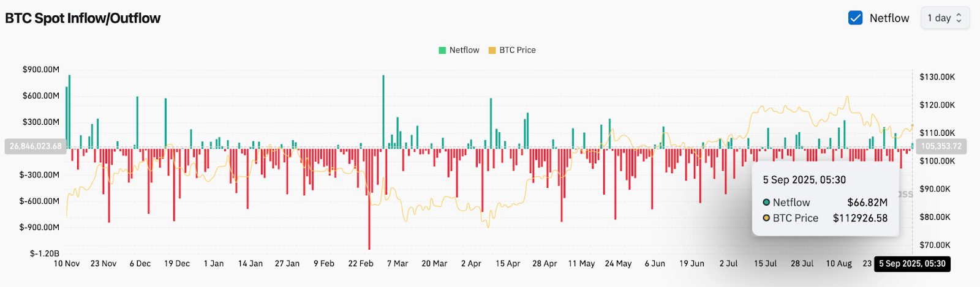Viewport: 980px width, 287px height.
Task: Click the green Netflow legend swatch
Action: tap(442, 50)
